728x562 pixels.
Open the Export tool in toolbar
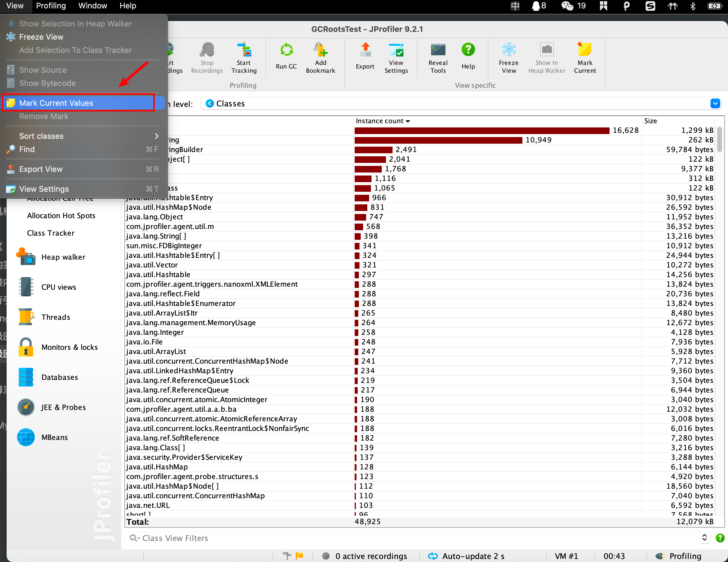(364, 57)
